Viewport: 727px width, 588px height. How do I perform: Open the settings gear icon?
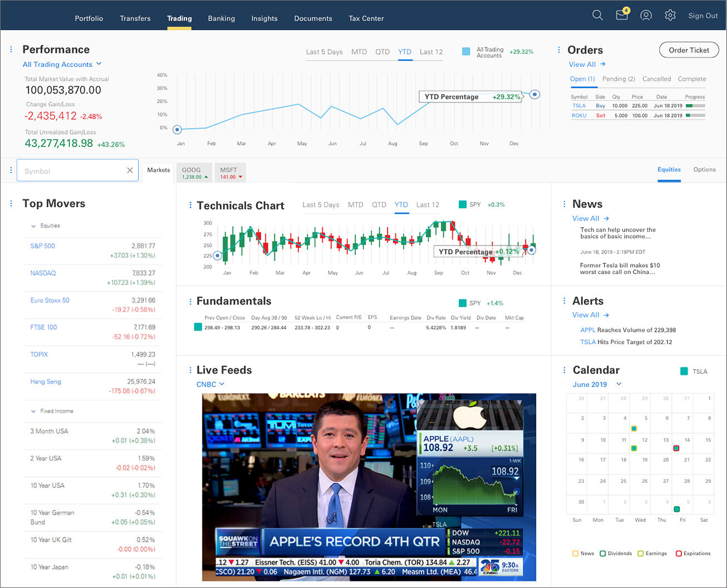click(x=670, y=16)
